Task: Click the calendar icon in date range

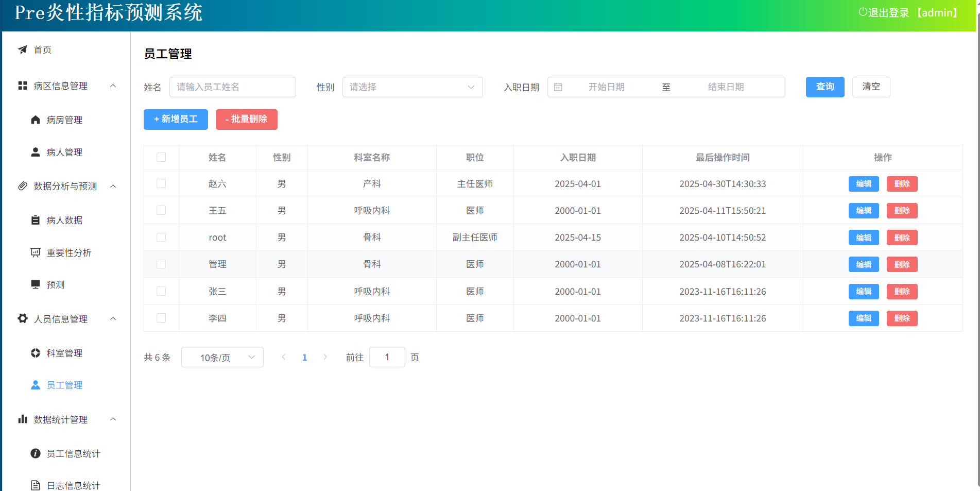Action: (x=558, y=87)
